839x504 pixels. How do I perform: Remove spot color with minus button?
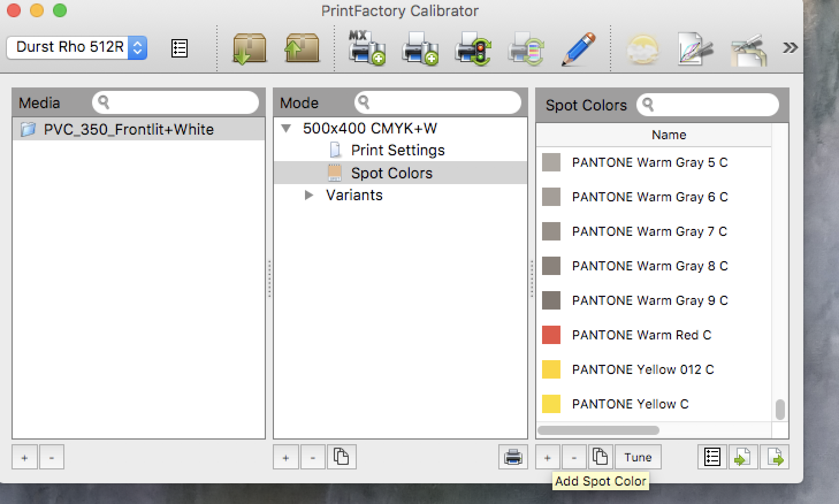pyautogui.click(x=574, y=457)
